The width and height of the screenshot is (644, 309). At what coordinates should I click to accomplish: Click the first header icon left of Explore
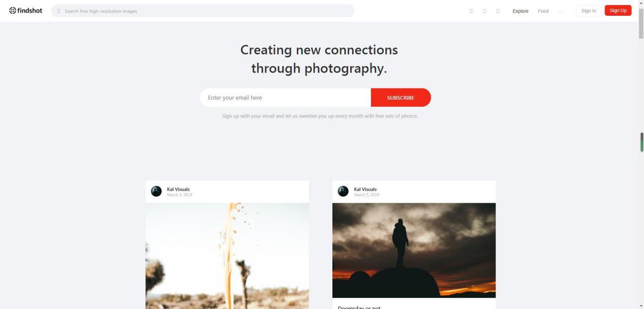coord(471,11)
